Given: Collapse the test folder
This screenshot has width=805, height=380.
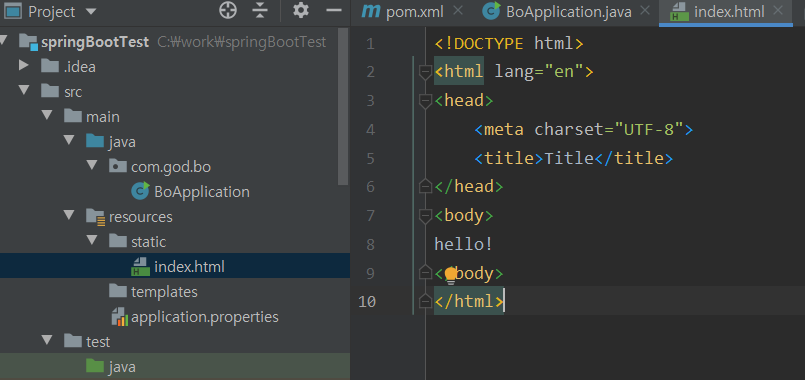Looking at the screenshot, I should point(46,340).
